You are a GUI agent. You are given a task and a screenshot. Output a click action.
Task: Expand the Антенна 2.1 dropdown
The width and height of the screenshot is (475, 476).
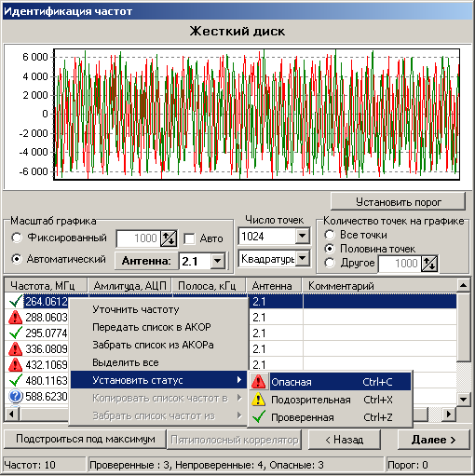tap(218, 261)
